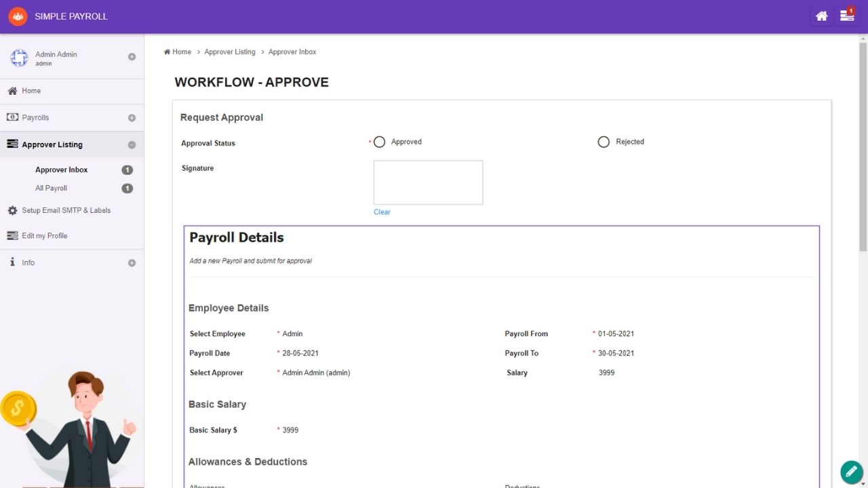Collapse the Approver Listing section

(132, 145)
